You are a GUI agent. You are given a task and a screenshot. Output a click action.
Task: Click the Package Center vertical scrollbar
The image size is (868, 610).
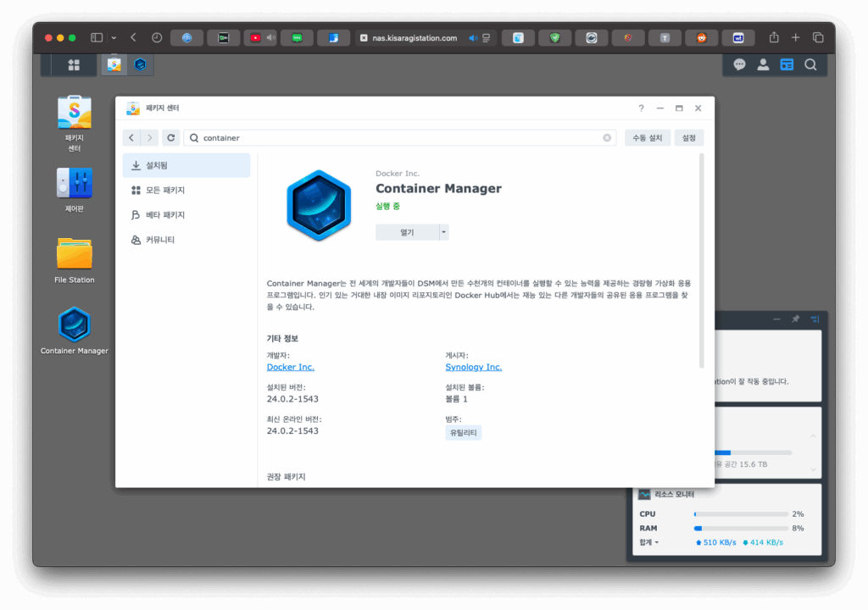pyautogui.click(x=701, y=261)
